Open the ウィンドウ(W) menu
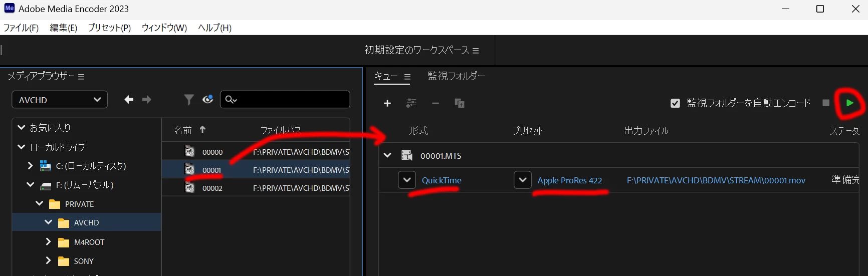Screen dimensions: 868x276 [164, 28]
